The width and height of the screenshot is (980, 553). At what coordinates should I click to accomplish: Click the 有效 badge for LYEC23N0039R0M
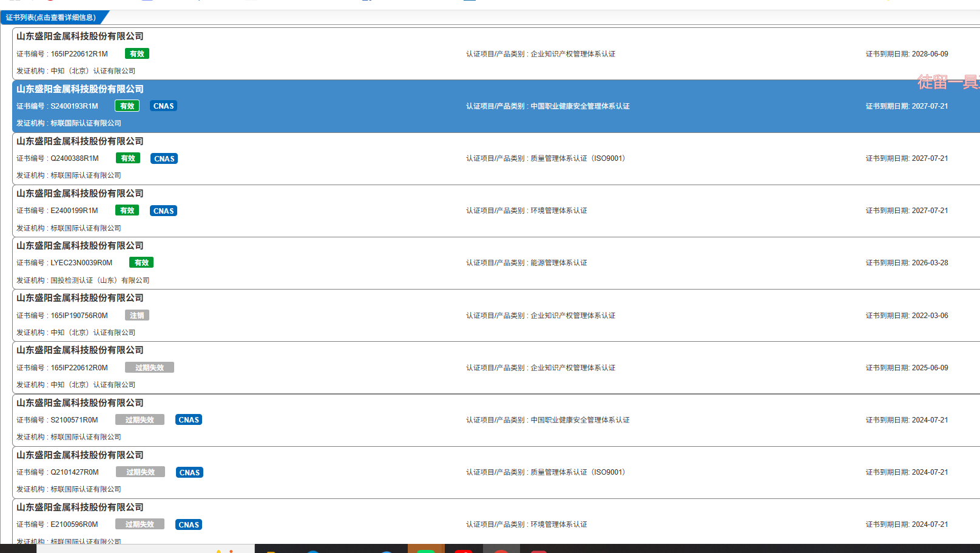click(x=141, y=263)
